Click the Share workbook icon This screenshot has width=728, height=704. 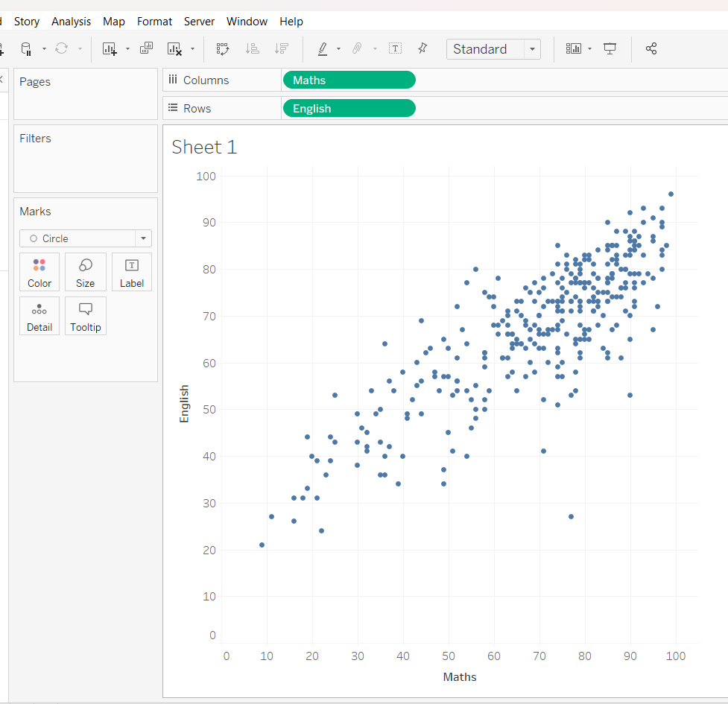click(x=651, y=49)
